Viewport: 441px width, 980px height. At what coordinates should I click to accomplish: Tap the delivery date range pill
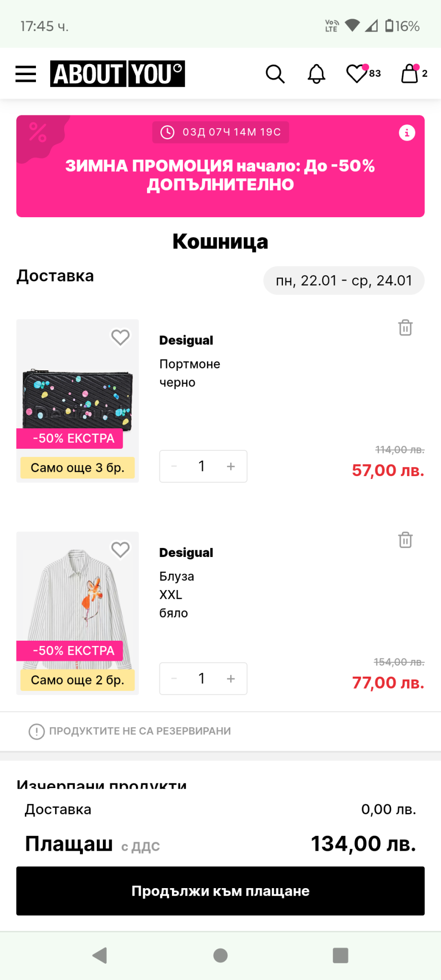(x=343, y=280)
